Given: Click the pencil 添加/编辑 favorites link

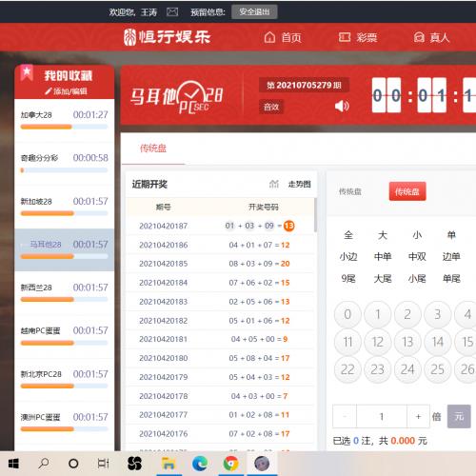Looking at the screenshot, I should pyautogui.click(x=66, y=91).
